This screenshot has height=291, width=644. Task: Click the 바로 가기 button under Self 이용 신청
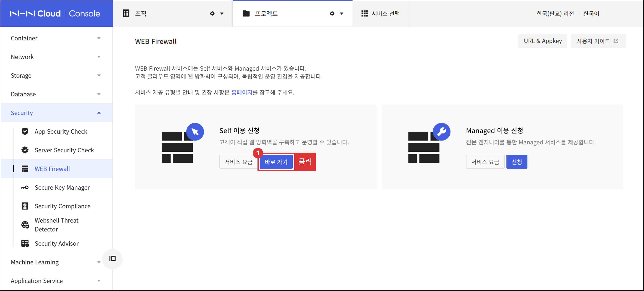(x=276, y=162)
